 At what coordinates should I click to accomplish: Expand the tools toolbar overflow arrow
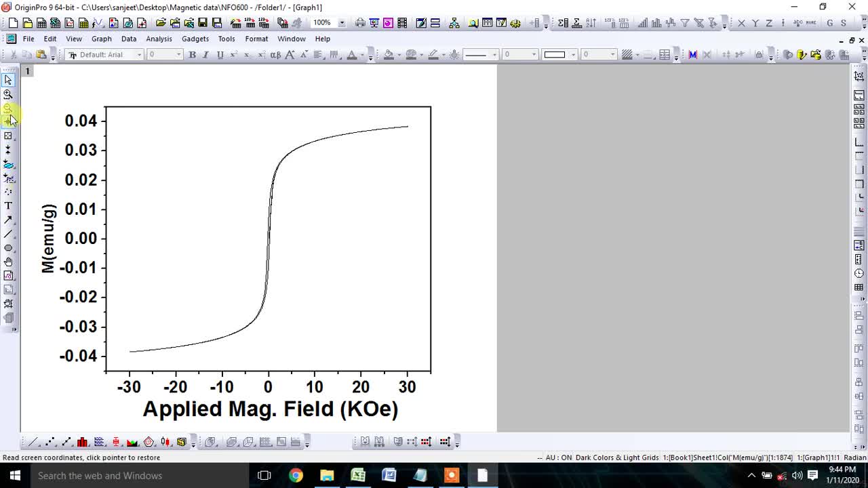pos(14,329)
